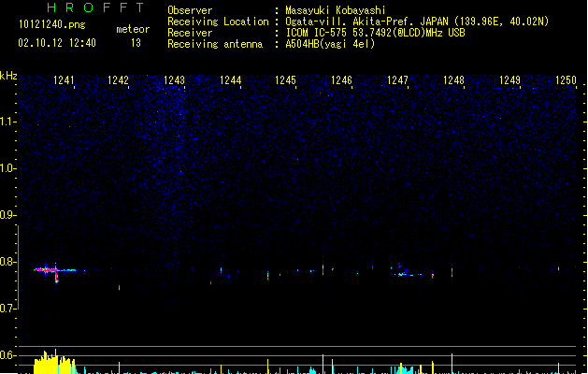The width and height of the screenshot is (588, 374).
Task: Click the 0.7 kHz frequency tick label
Action: point(7,309)
